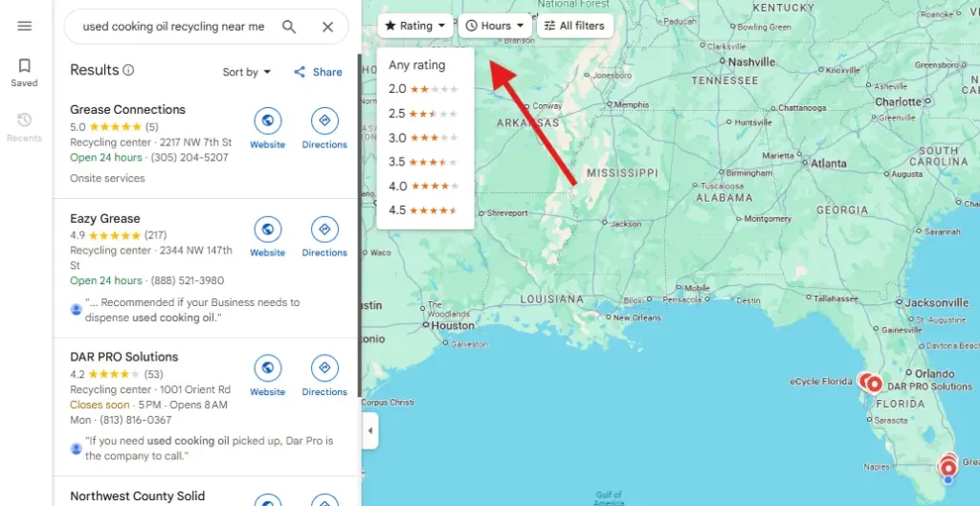Expand the Sort by dropdown

coord(247,72)
